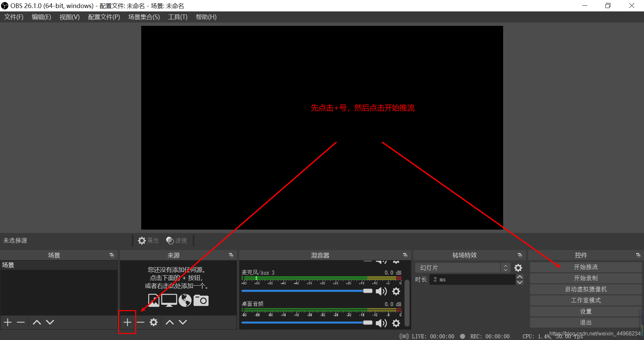The image size is (644, 340).
Task: Decrease the 时长 duration value
Action: 520,282
